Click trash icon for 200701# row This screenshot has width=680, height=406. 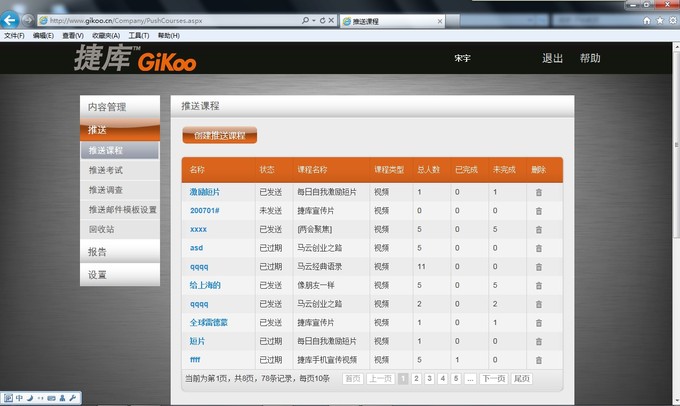(539, 211)
